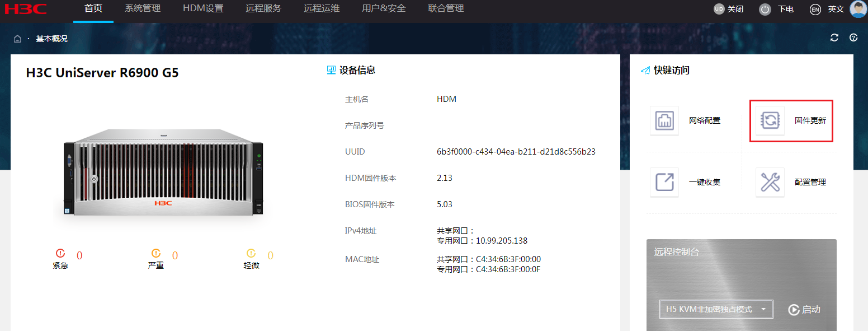The image size is (868, 331).
Task: Click the IPv4地址 label
Action: coord(361,231)
